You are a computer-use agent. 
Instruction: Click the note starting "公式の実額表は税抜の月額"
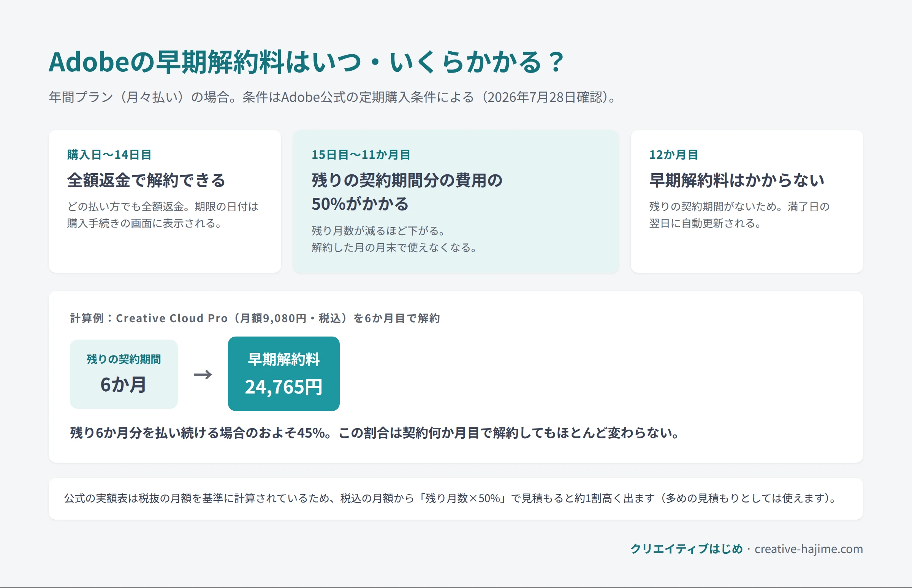click(450, 498)
